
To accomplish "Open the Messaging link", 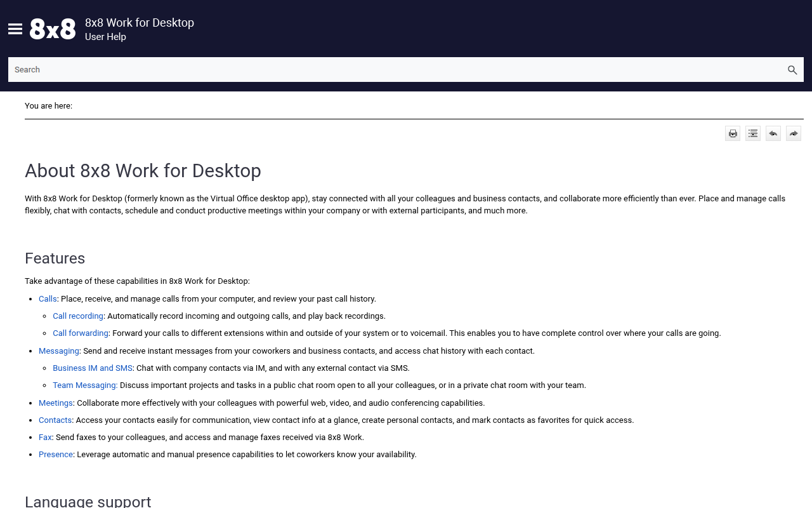I will pos(59,351).
